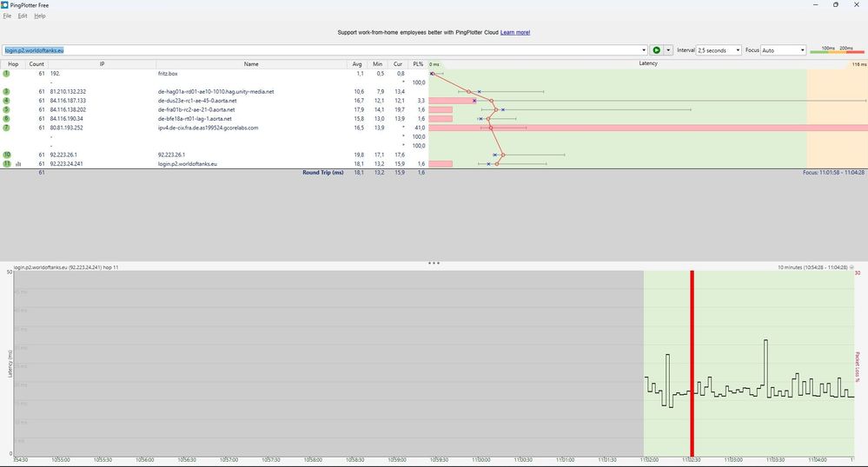Select IP 80.81.193.252
868x467 pixels.
66,128
